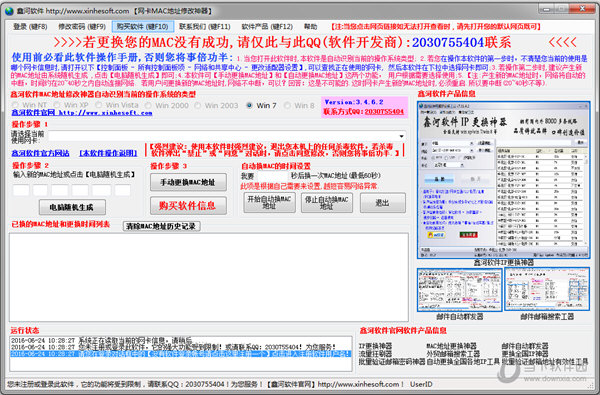Open the 帮助 menu
This screenshot has height=395, width=600.
pyautogui.click(x=310, y=26)
